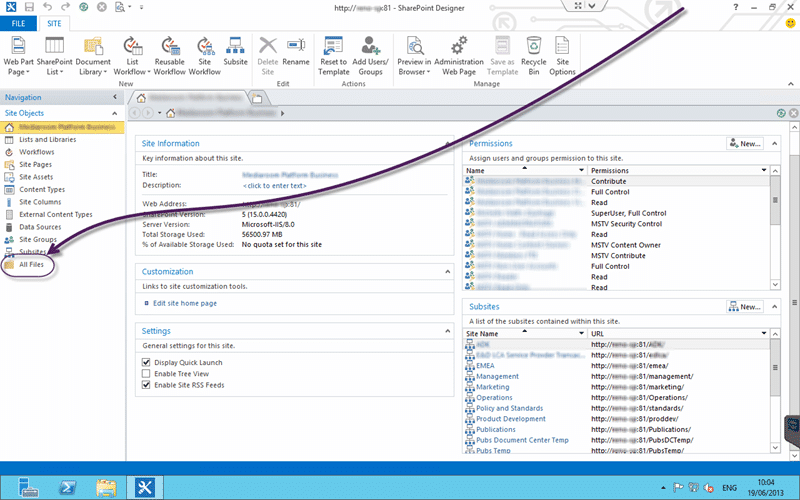The width and height of the screenshot is (800, 500).
Task: Open the Recycle Bin
Action: point(534,56)
